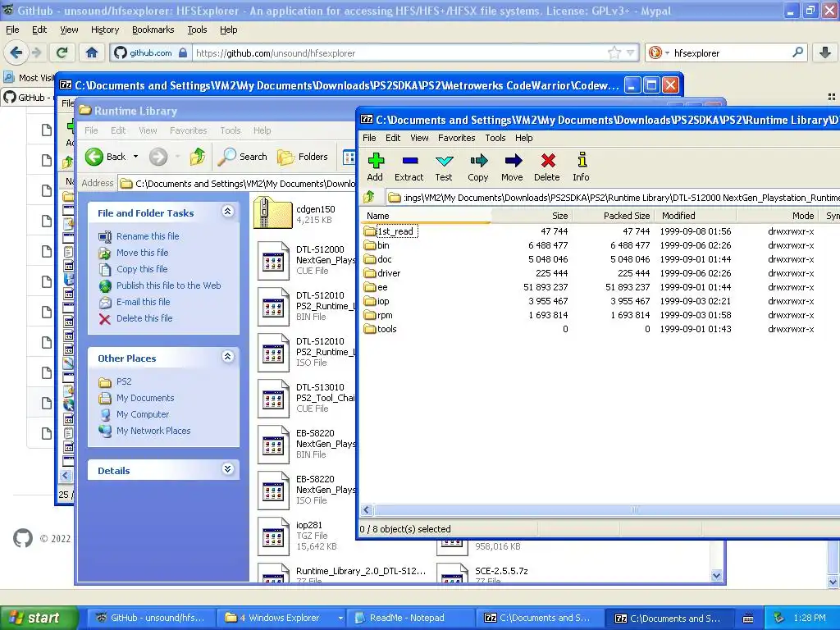
Task: Select the iop281 TGZ file
Action: 297,536
